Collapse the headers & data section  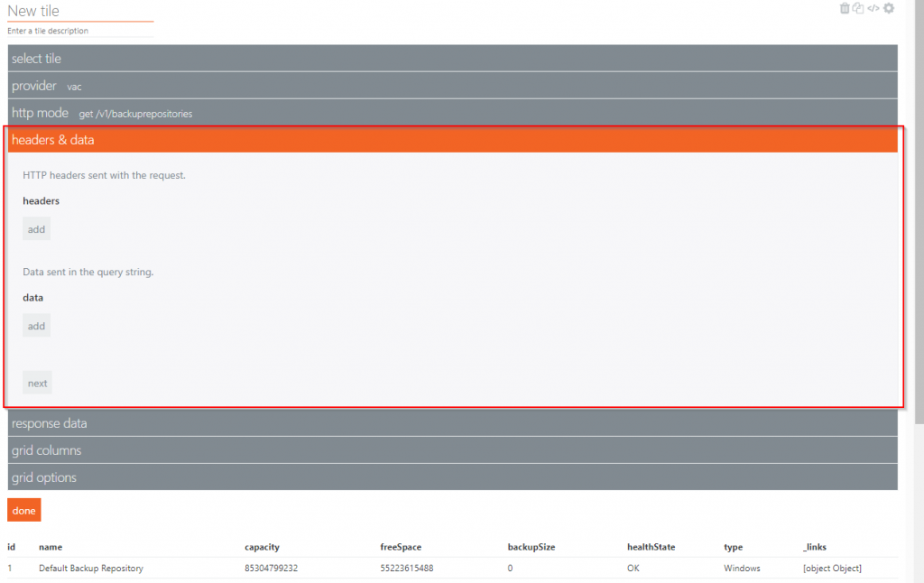click(x=452, y=140)
